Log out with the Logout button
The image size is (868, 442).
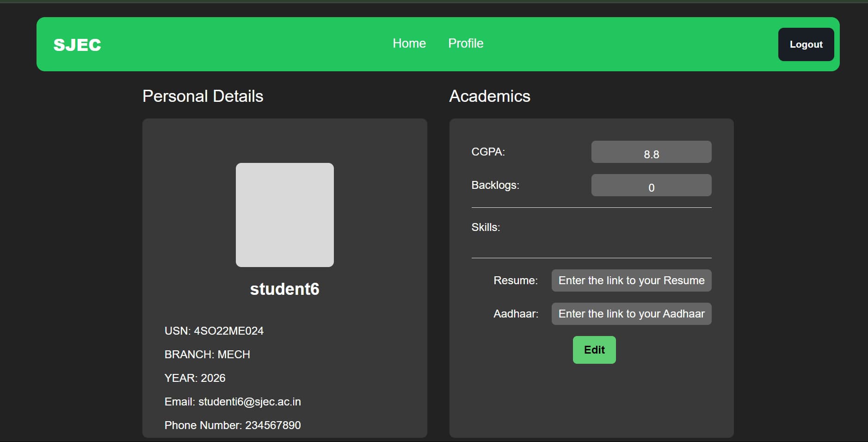tap(806, 44)
